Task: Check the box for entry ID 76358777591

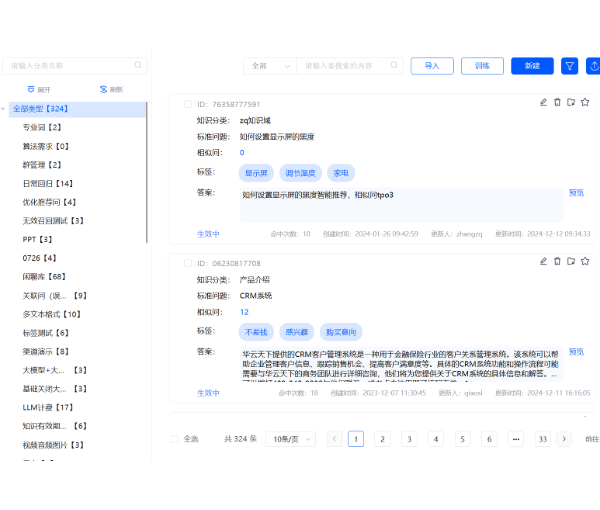Action: pyautogui.click(x=187, y=103)
